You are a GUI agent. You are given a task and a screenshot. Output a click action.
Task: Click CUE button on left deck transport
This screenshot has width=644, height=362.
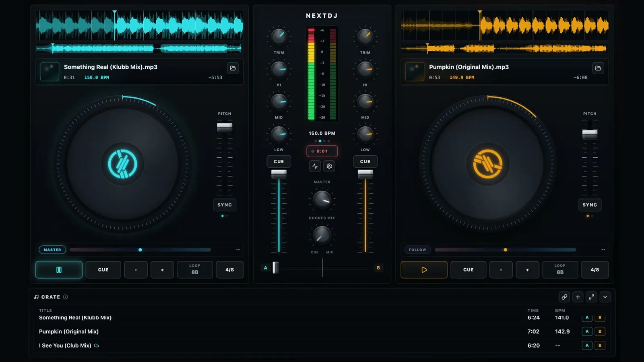pos(103,270)
